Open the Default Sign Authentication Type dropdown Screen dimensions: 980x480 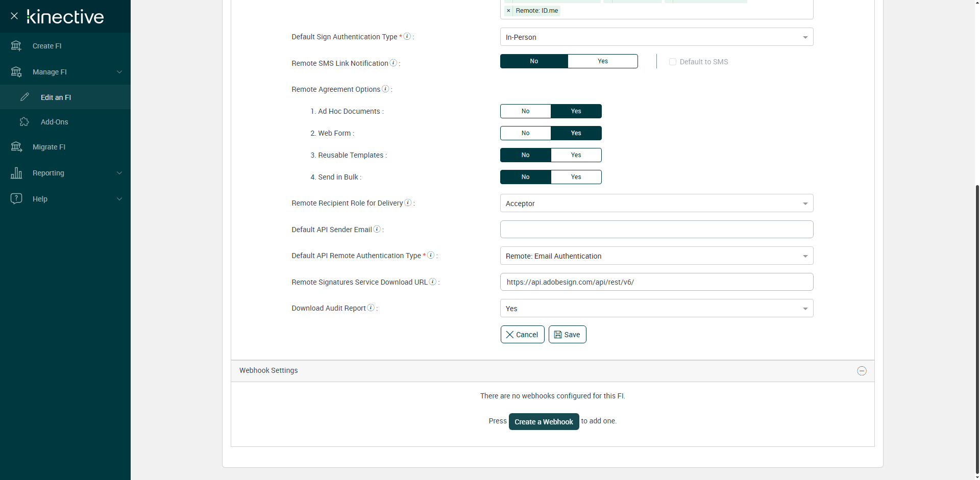(x=656, y=37)
